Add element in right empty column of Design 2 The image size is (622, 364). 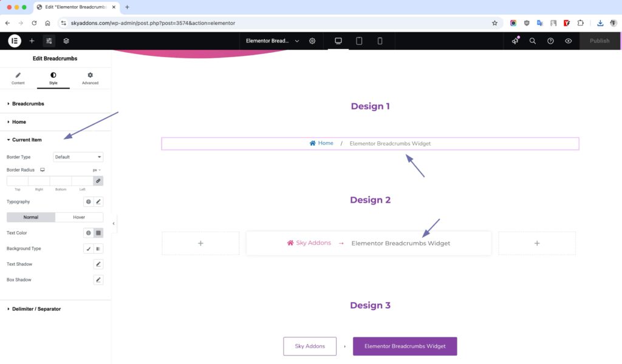(537, 243)
